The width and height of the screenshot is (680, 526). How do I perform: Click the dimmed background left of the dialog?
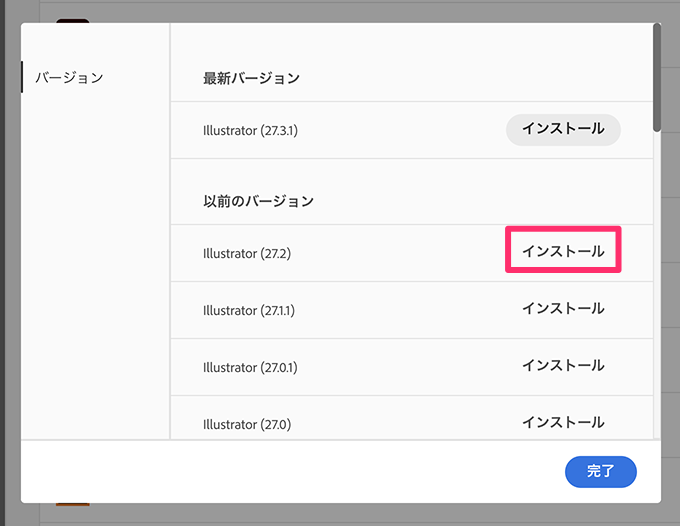(9, 260)
